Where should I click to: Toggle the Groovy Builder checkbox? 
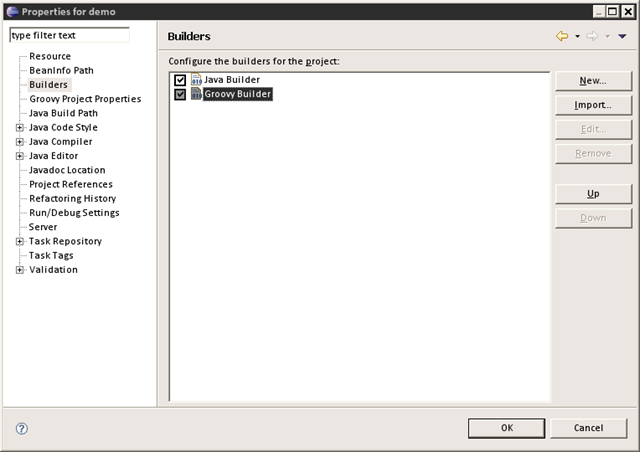click(x=180, y=94)
